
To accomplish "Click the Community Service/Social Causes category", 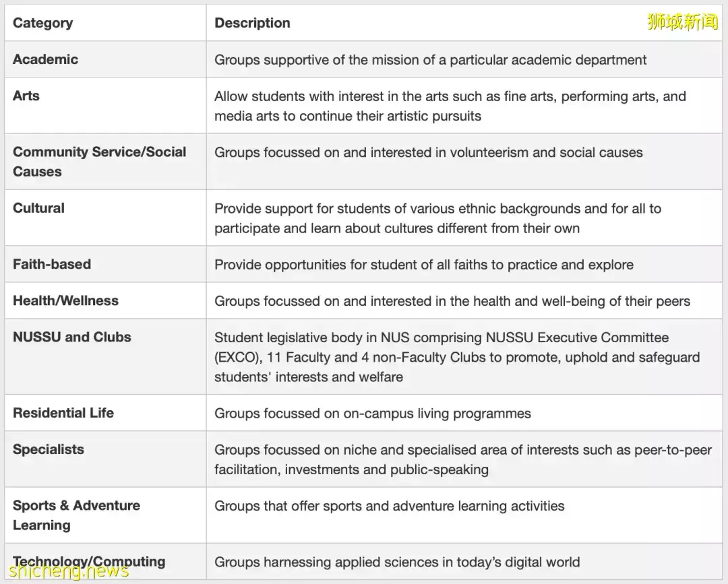I will click(99, 162).
